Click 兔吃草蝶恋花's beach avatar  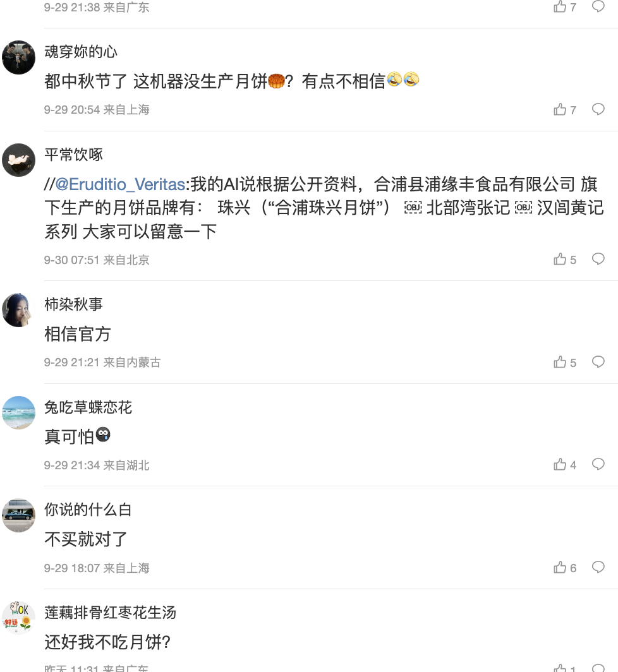(x=18, y=413)
